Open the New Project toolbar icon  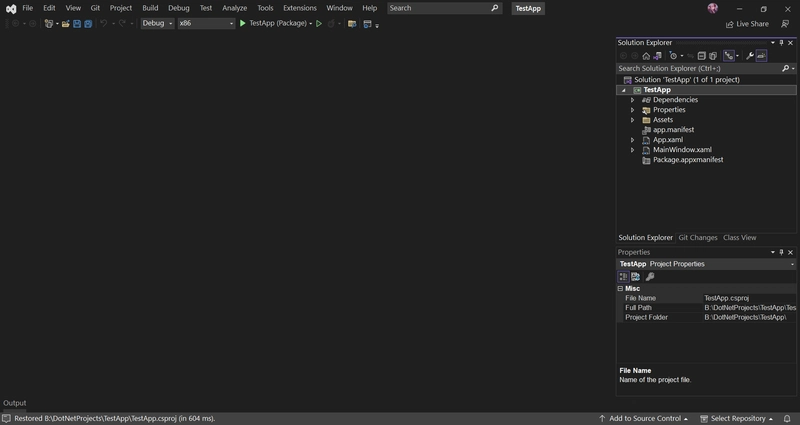[48, 23]
